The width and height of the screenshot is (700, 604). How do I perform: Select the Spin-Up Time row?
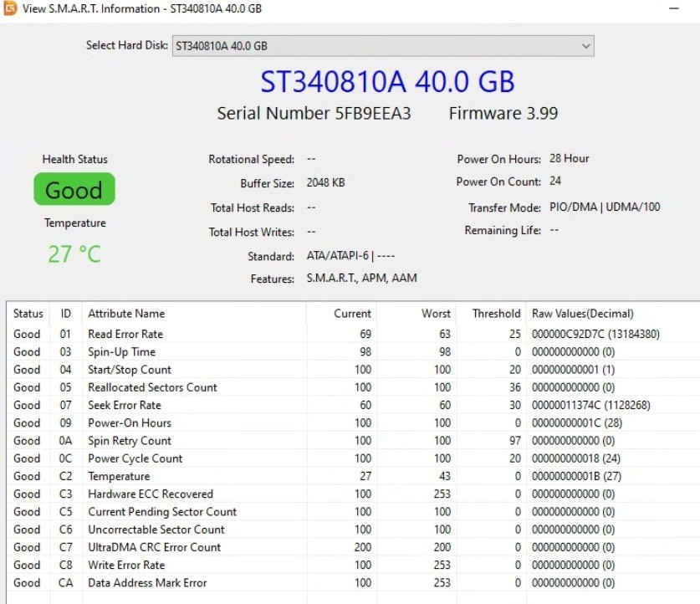coord(353,351)
